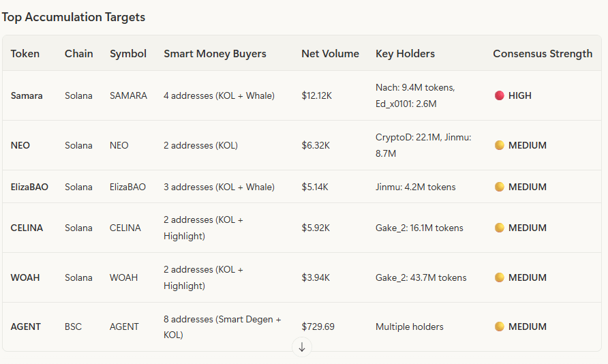Click the yellow MEDIUM dot in CELINA row
The width and height of the screenshot is (608, 364).
tap(499, 228)
